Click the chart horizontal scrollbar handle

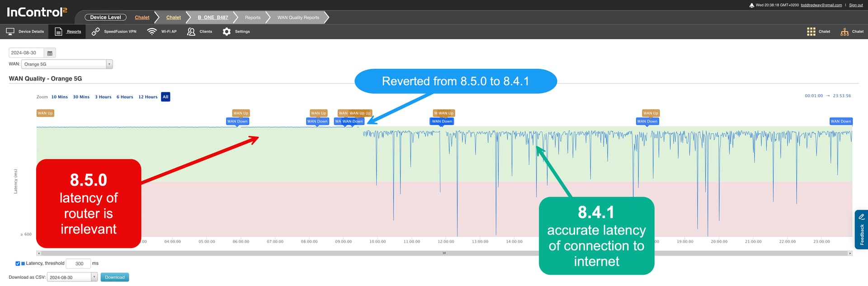444,253
